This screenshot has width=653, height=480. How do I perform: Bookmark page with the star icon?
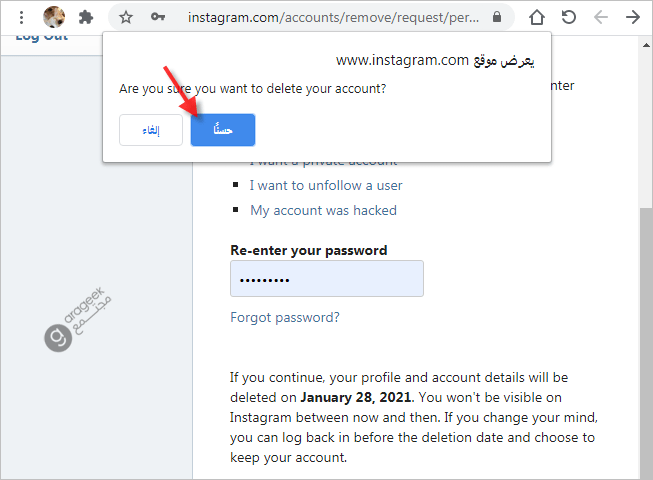pyautogui.click(x=126, y=17)
